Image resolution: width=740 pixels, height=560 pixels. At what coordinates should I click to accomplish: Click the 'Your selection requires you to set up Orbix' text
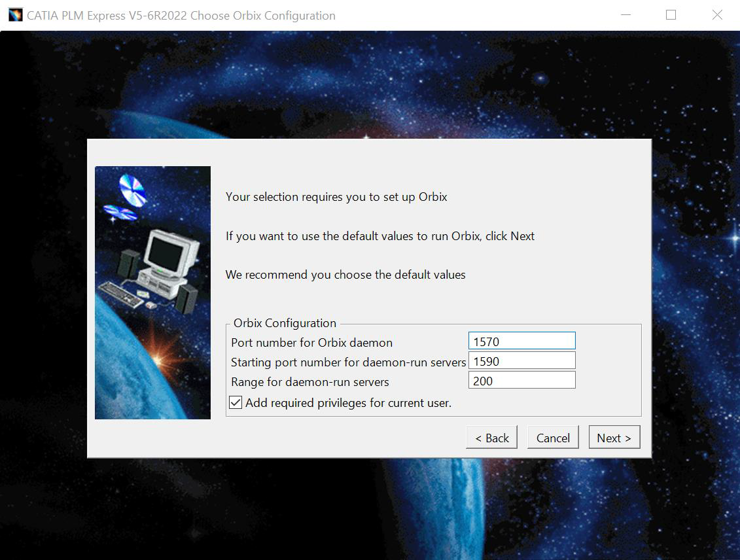336,197
